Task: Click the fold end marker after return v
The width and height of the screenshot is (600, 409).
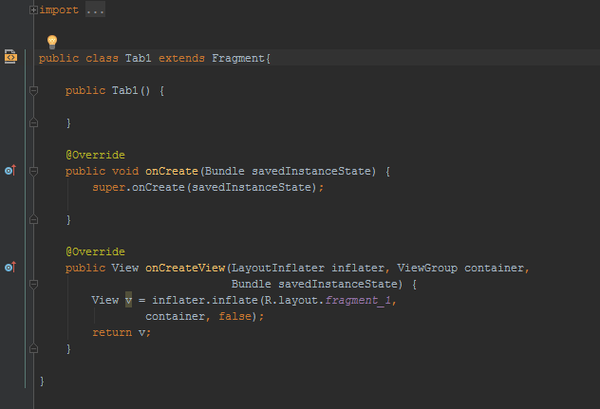Action: (x=34, y=349)
